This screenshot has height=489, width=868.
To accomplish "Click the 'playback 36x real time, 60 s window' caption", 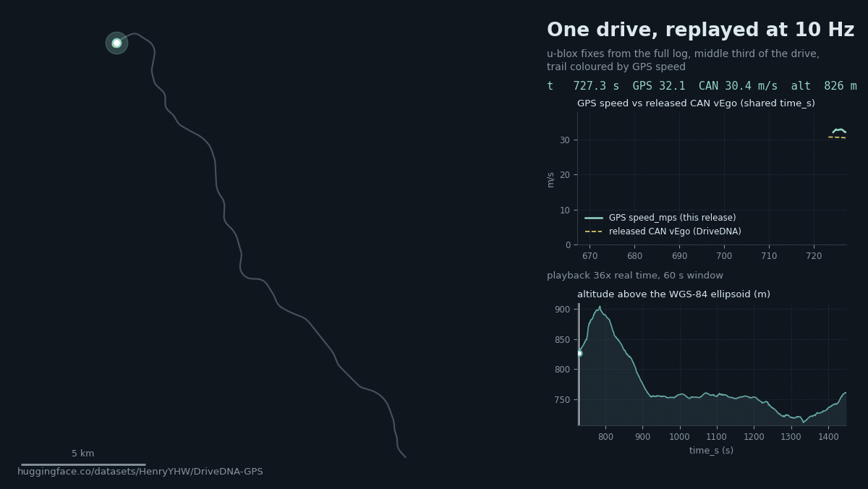I will [635, 276].
